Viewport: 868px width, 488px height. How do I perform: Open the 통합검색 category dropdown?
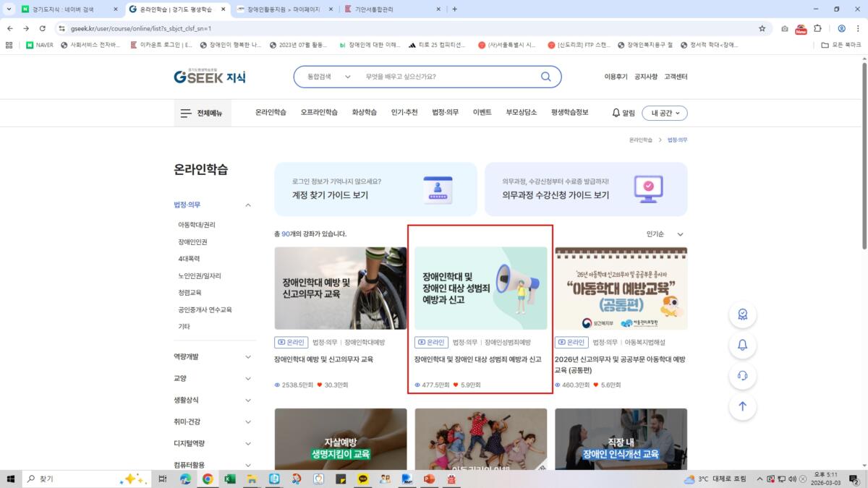coord(328,77)
